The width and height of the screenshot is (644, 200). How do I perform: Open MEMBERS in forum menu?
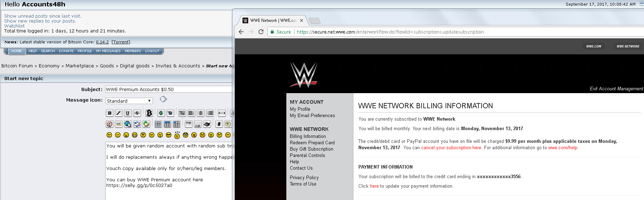tap(133, 51)
